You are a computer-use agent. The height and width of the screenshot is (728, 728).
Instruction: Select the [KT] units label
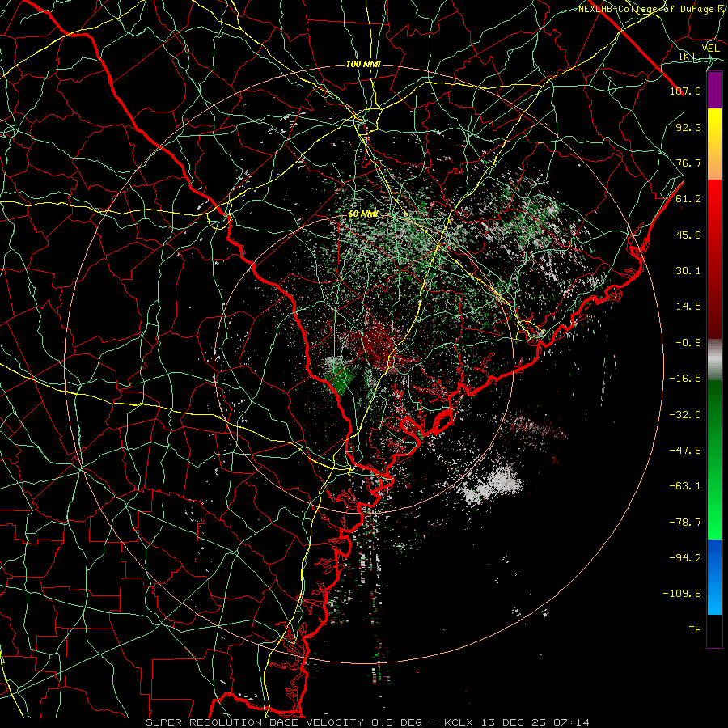691,56
